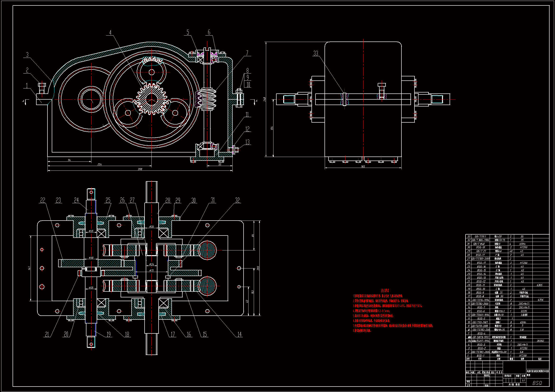Select the Ø30 dimension on vertical shaft
555x392 pixels.
pos(151,226)
